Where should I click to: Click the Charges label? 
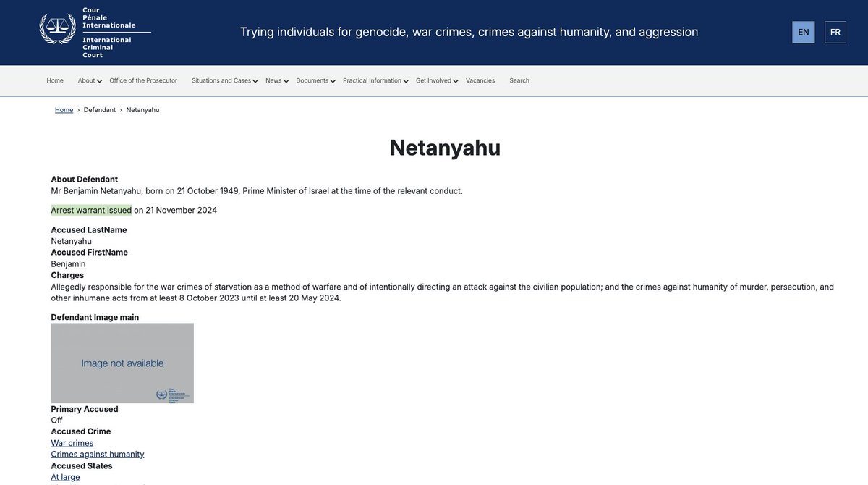[x=67, y=275]
